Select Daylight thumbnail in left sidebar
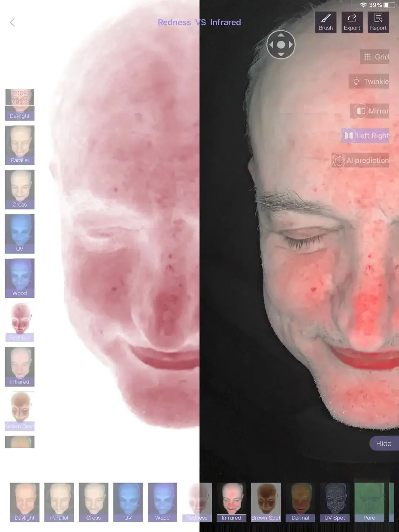 (20, 105)
